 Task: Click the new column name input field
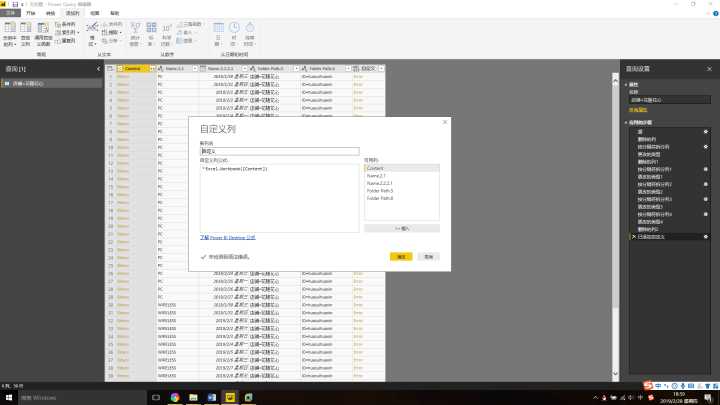pos(280,151)
